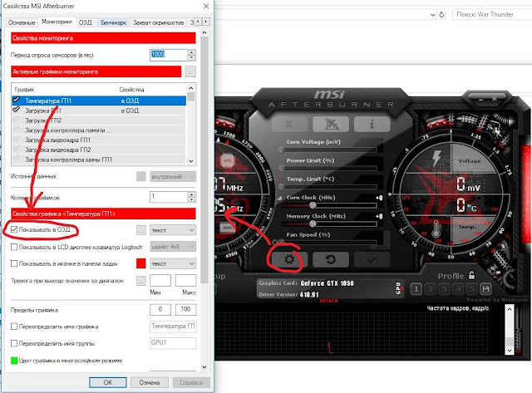
Task: Check the 'Загрузка ГП2' graph checkmark
Action: (17, 120)
